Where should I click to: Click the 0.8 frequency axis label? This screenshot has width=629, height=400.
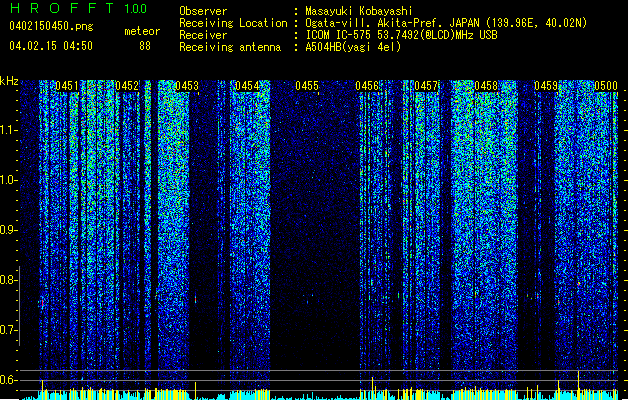pos(9,280)
